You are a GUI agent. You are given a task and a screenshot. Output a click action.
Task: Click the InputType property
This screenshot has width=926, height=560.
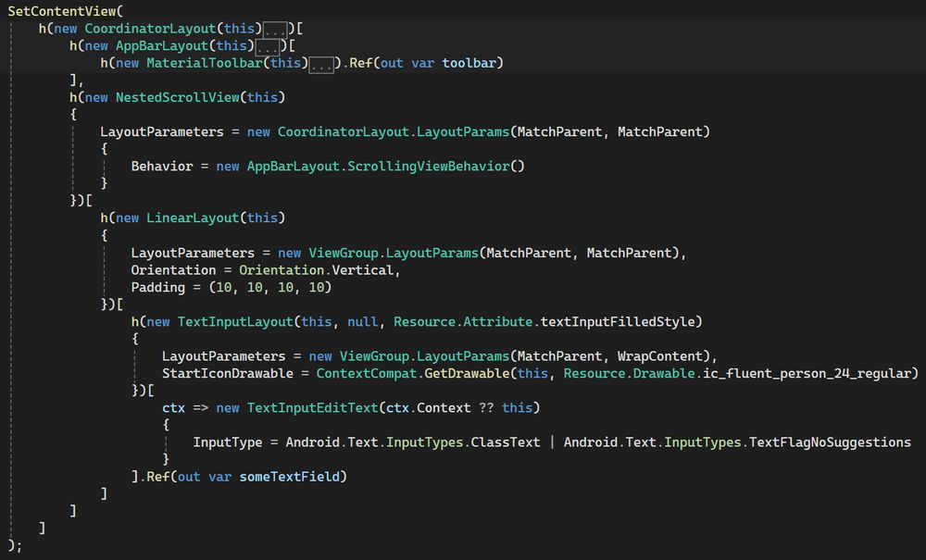coord(228,442)
